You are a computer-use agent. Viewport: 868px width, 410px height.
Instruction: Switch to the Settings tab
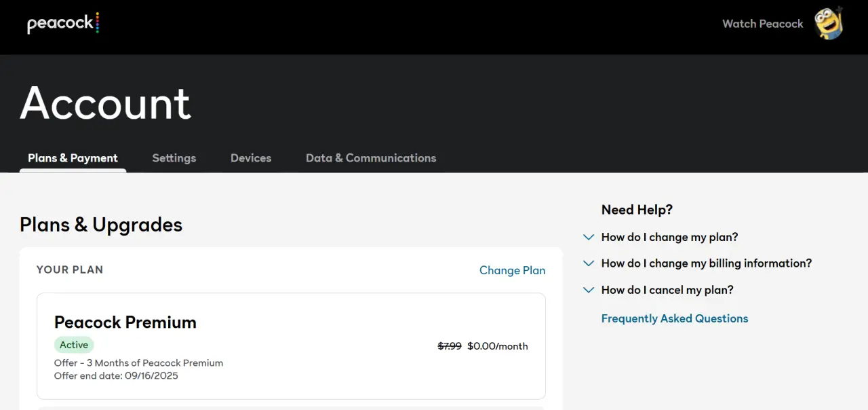(x=174, y=158)
